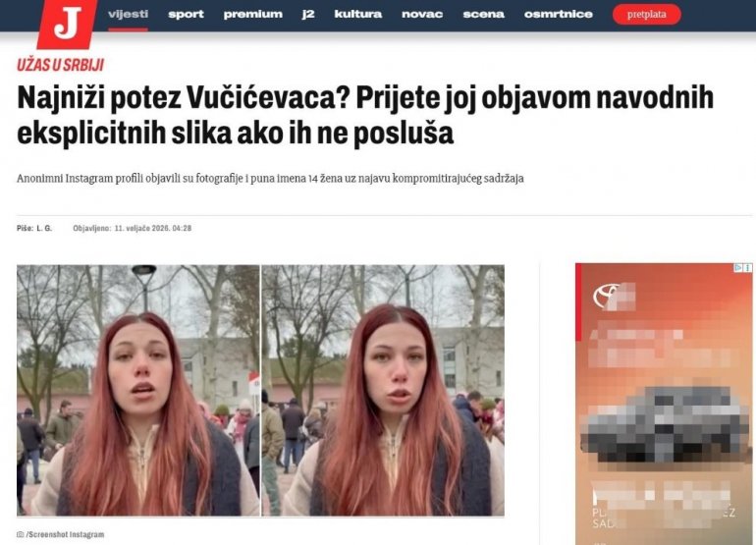Click the camera icon beside Screenshot Instagram

tap(21, 534)
